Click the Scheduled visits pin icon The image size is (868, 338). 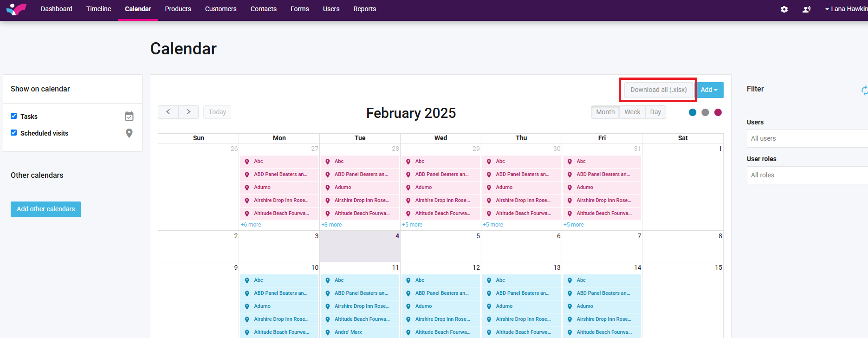129,133
